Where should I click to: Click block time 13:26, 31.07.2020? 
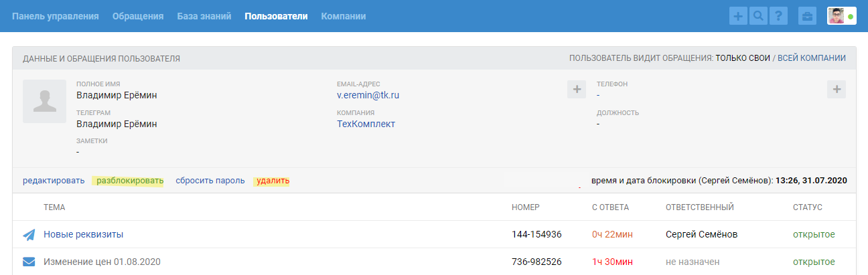[x=812, y=181]
